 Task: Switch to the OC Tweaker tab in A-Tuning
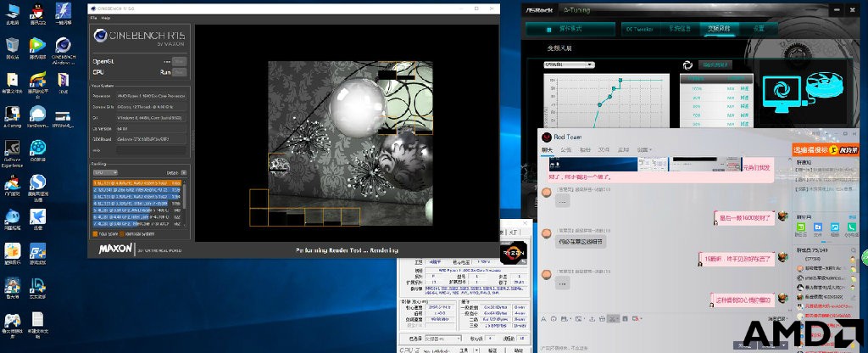point(640,29)
